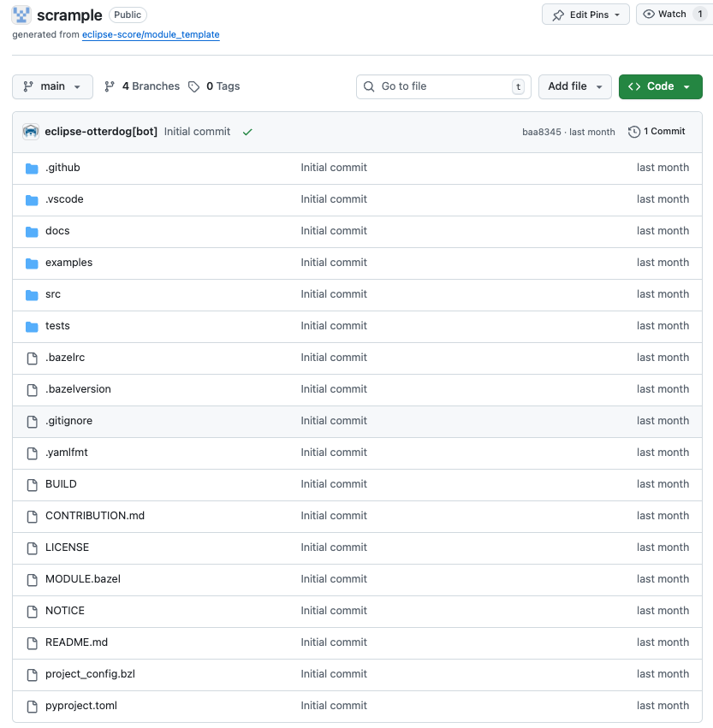Open the eclipse-score/module_template link
The height and width of the screenshot is (728, 713).
click(x=151, y=35)
